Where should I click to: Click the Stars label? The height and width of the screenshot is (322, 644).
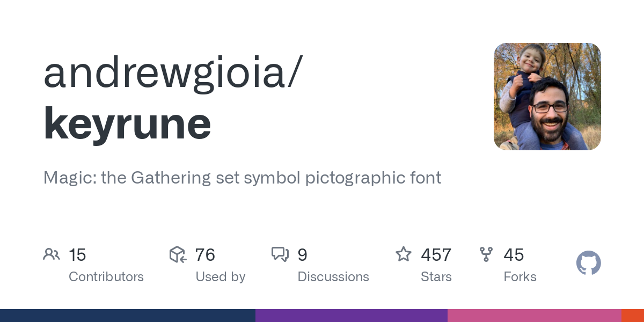(x=436, y=277)
